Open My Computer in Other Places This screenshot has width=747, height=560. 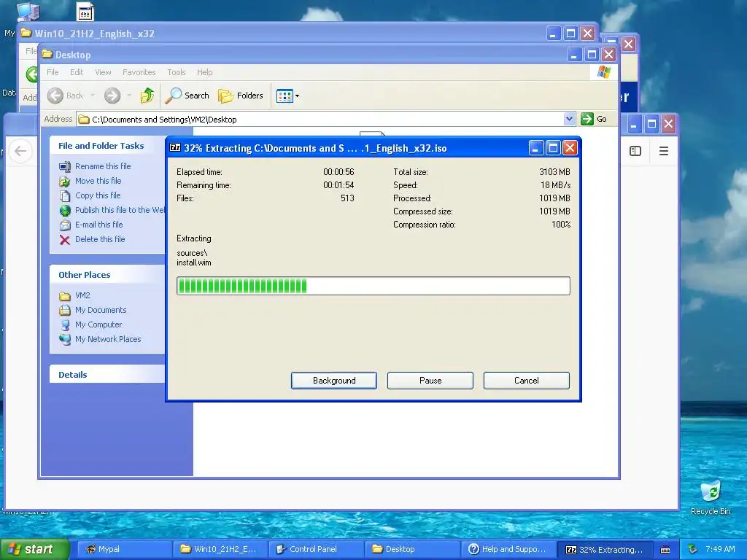pos(98,324)
